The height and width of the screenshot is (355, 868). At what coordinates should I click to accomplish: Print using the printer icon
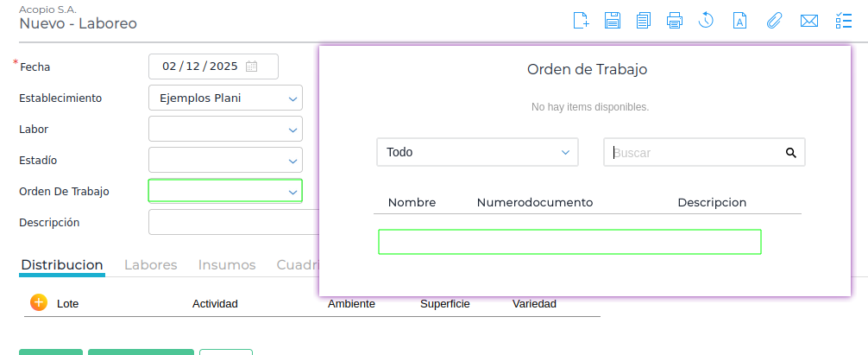(x=675, y=22)
